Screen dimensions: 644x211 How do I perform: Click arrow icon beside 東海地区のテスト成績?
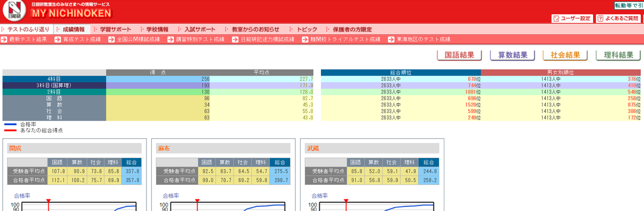[391, 40]
